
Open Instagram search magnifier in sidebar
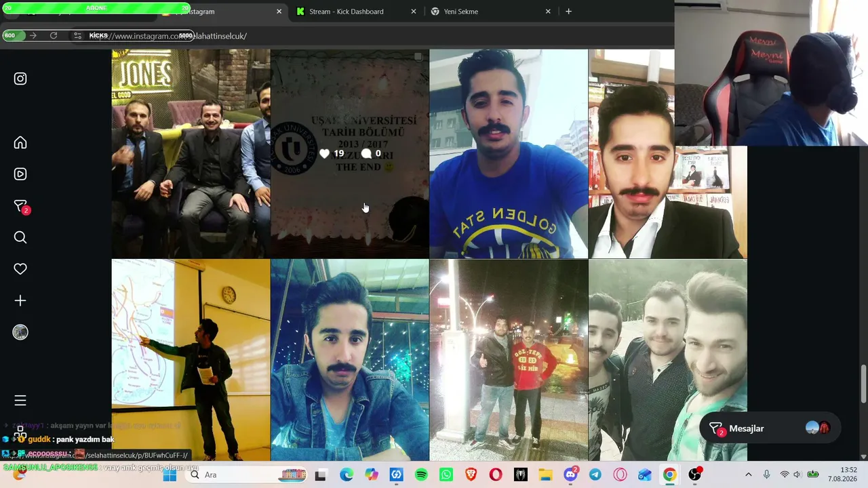[20, 237]
